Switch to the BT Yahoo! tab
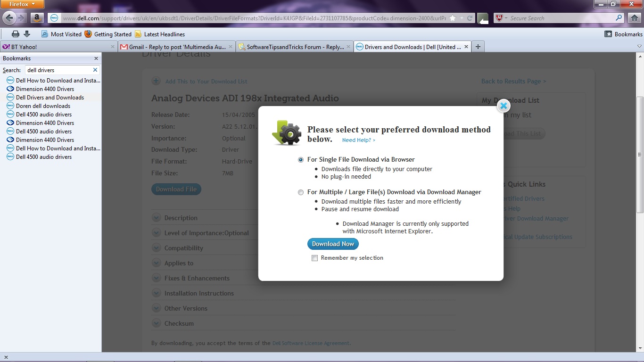Viewport: 644px width, 362px height. tap(59, 47)
